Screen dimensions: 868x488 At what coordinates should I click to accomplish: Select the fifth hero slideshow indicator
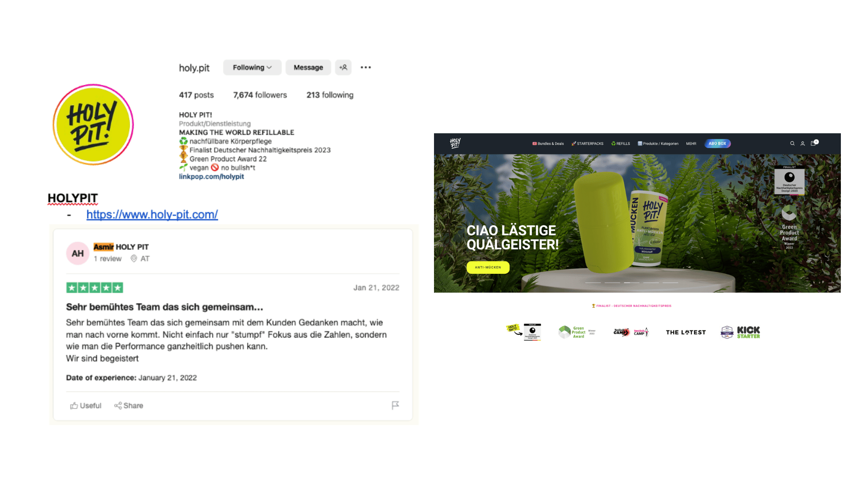click(x=670, y=282)
